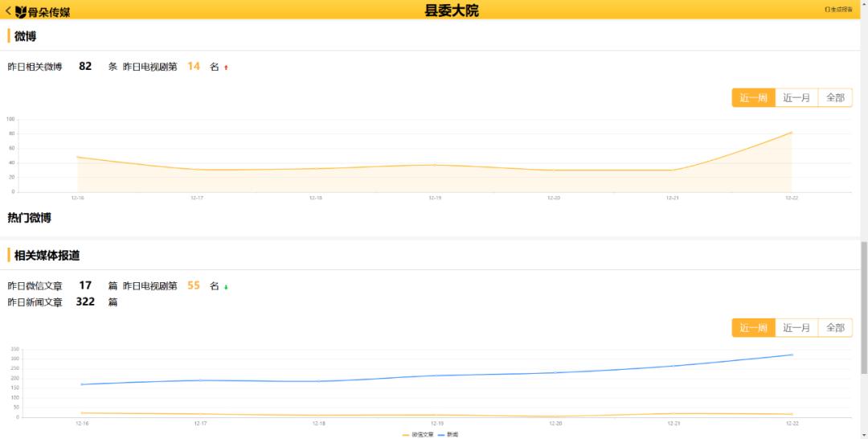This screenshot has height=439, width=868.
Task: Click the 昨日相关微博 label
Action: 35,67
